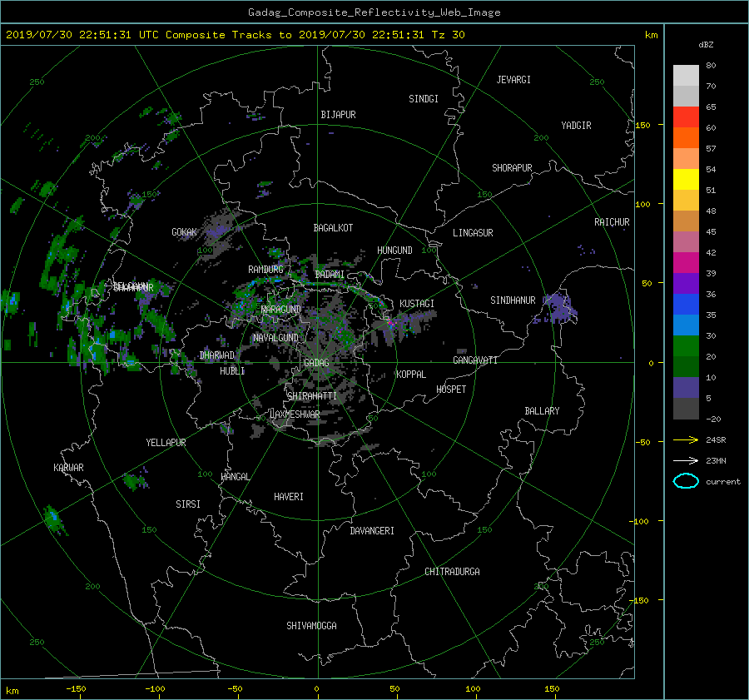Click the UTC timestamp header text
749x700 pixels.
(235, 35)
